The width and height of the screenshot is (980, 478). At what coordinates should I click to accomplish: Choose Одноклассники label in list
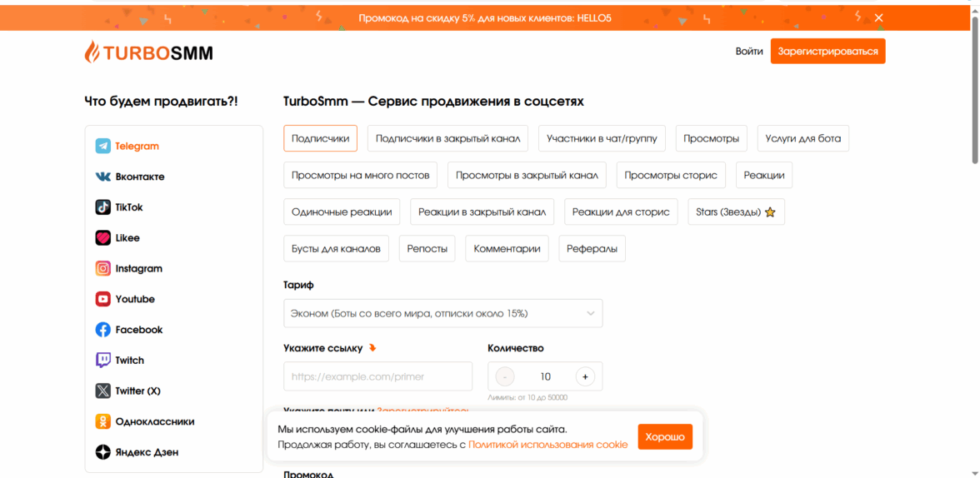click(x=155, y=421)
